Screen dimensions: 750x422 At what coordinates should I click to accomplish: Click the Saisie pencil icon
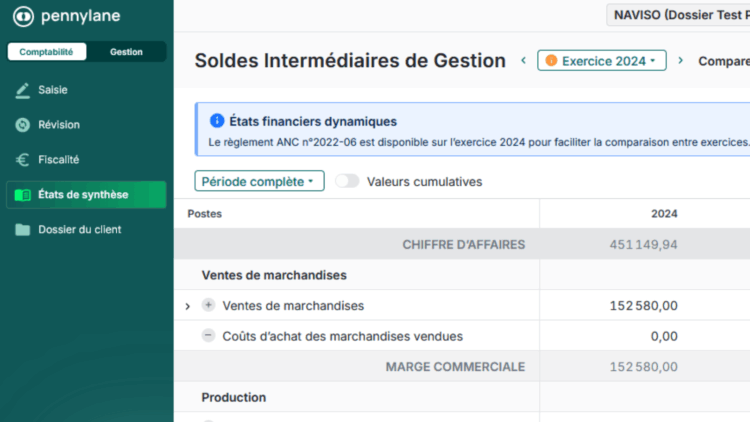point(23,90)
